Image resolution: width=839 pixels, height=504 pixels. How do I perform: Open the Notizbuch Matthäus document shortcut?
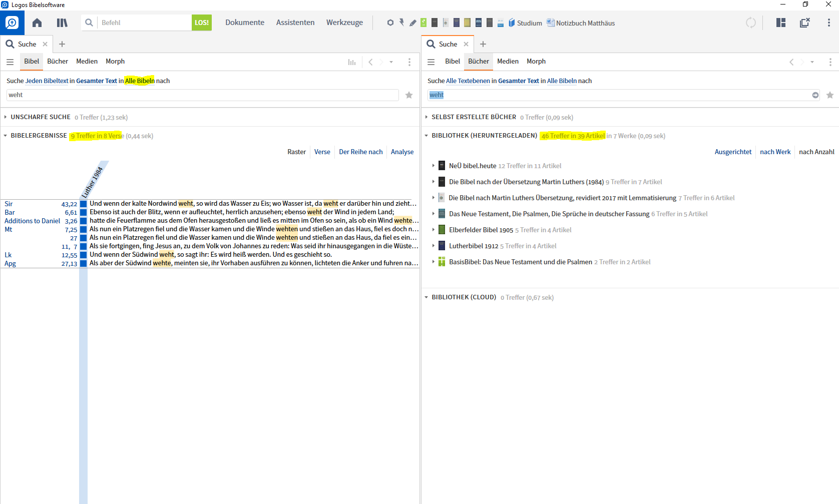pyautogui.click(x=581, y=23)
